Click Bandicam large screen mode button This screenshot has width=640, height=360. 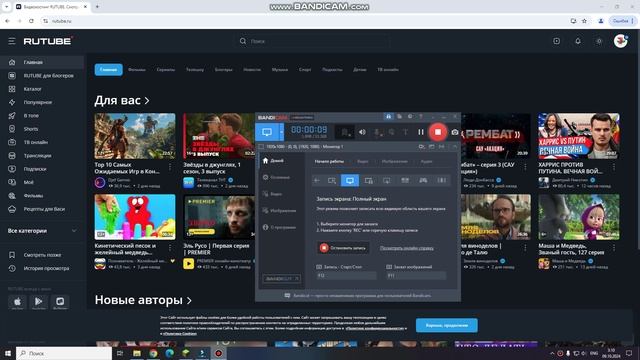tap(267, 132)
